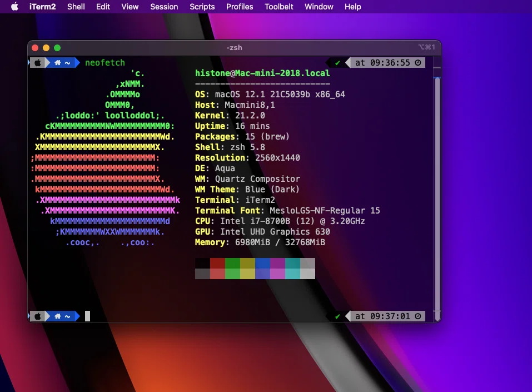This screenshot has height=392, width=532.
Task: Click the WM value Quartz Compositor
Action: pos(257,179)
